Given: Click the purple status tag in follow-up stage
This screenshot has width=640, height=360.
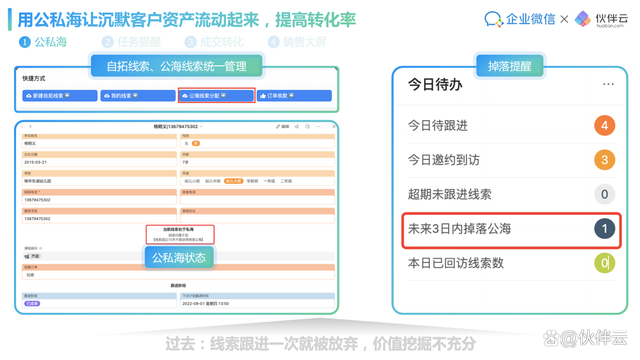Looking at the screenshot, I should [32, 304].
